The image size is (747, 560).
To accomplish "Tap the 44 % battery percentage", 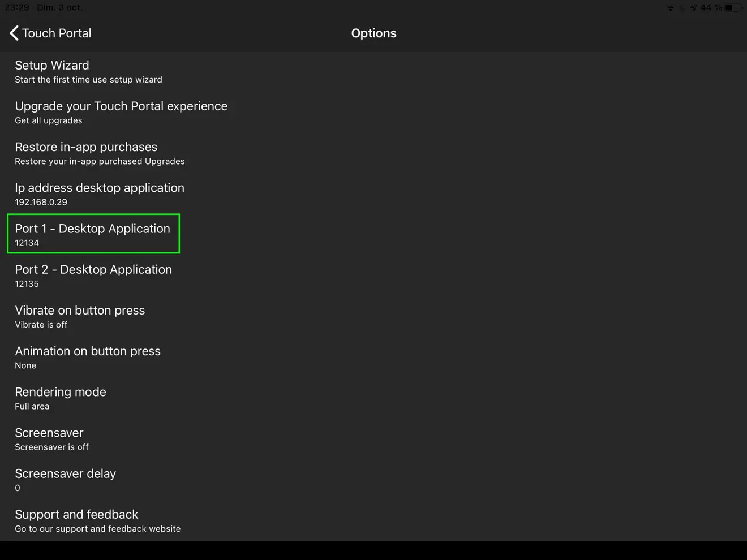I will click(x=711, y=7).
